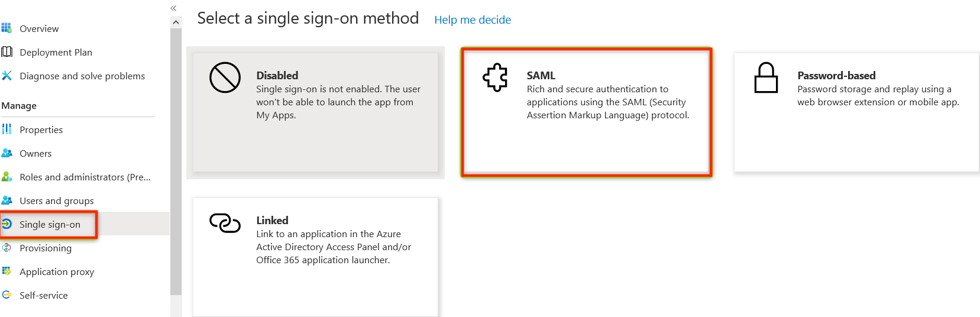
Task: Click the Overview grid icon
Action: coord(7,28)
